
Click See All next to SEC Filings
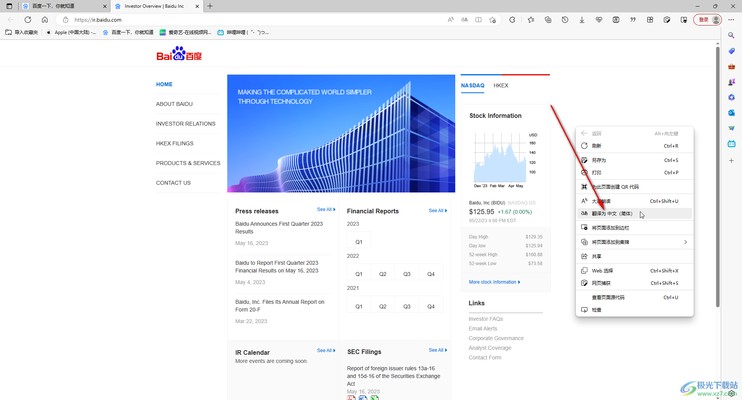[438, 350]
